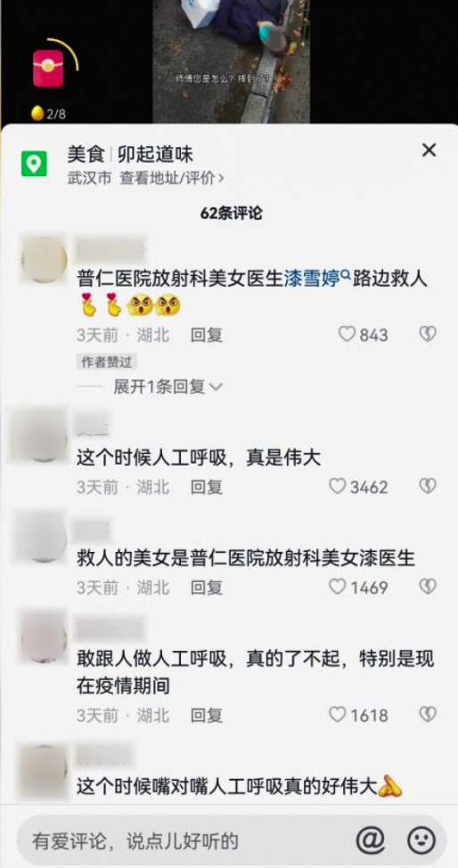Reply to 这个时候人工呼吸，真是伟大 comment
This screenshot has height=868, width=458.
(207, 487)
